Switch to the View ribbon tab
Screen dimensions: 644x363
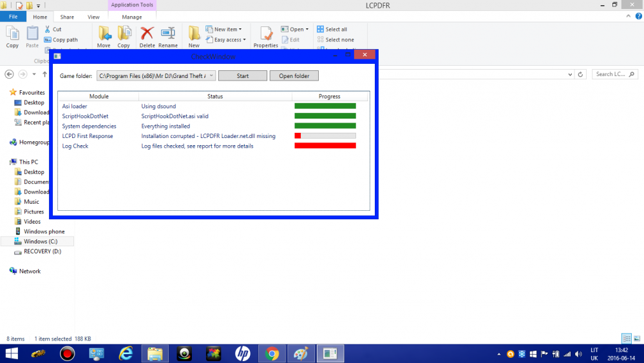point(93,17)
